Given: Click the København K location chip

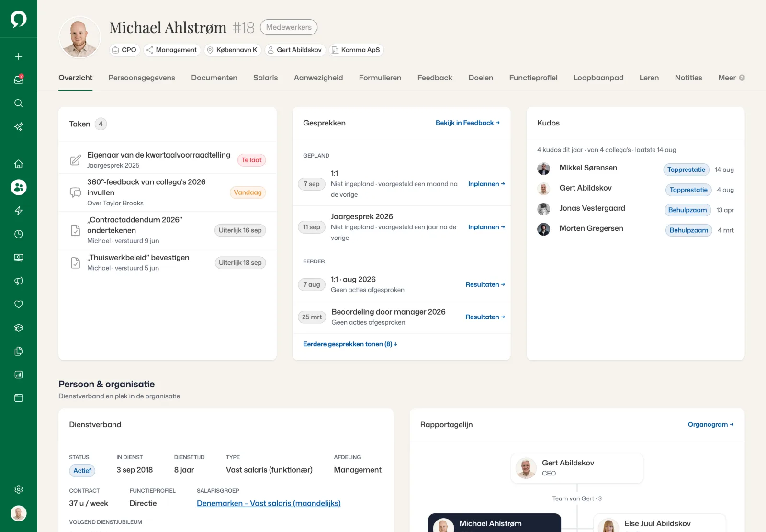Looking at the screenshot, I should point(232,50).
